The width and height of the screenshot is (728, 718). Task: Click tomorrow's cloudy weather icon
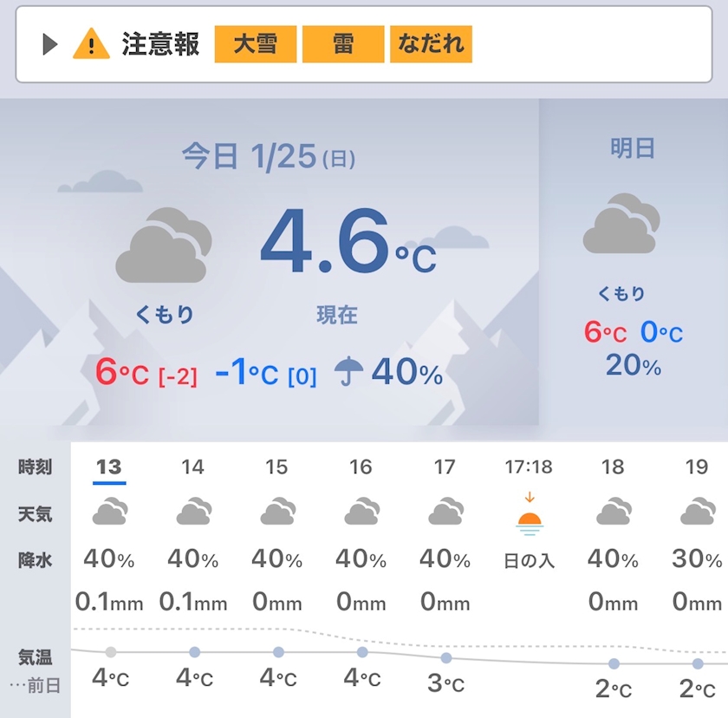pyautogui.click(x=621, y=224)
